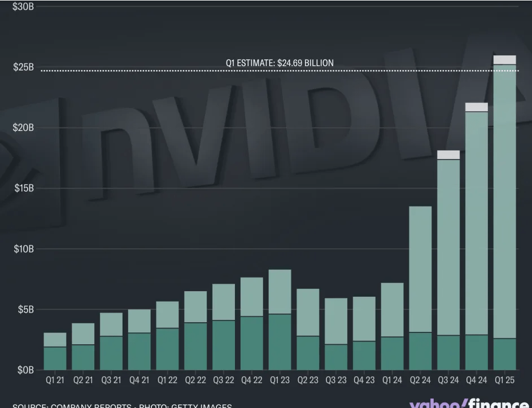This screenshot has width=532, height=408.
Task: Select the $10B y-axis label
Action: click(x=23, y=249)
